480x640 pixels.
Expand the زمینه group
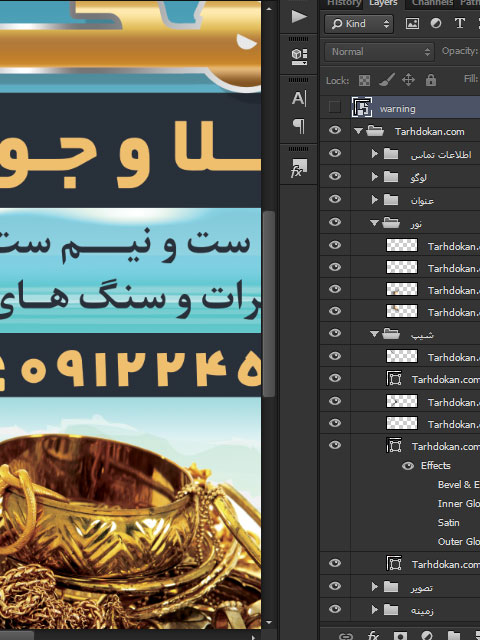(374, 610)
